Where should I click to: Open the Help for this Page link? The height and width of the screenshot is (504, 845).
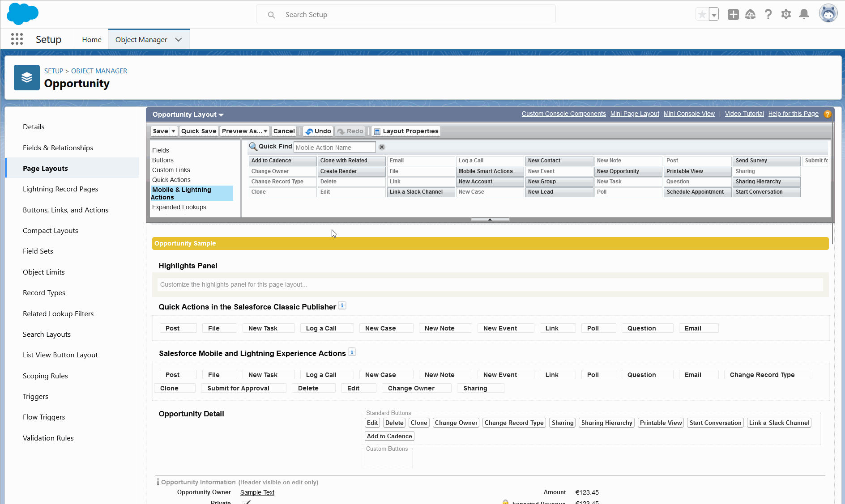(x=794, y=114)
